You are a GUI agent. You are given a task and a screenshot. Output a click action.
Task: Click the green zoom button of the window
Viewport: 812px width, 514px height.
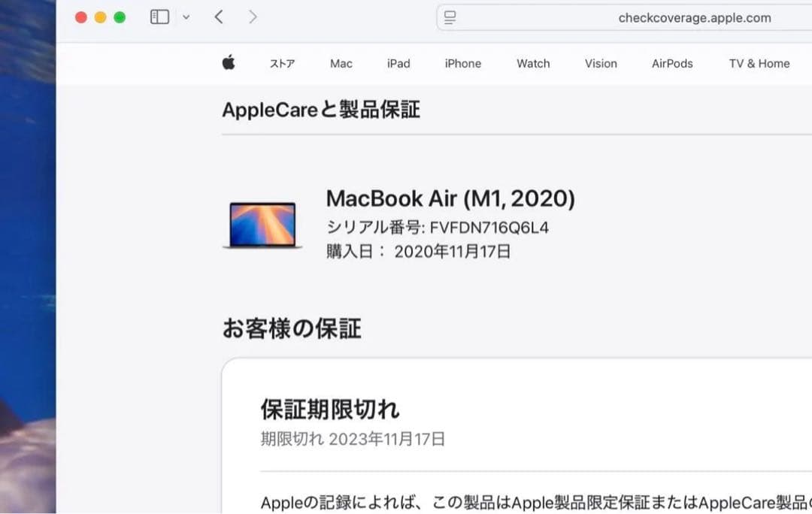(118, 17)
